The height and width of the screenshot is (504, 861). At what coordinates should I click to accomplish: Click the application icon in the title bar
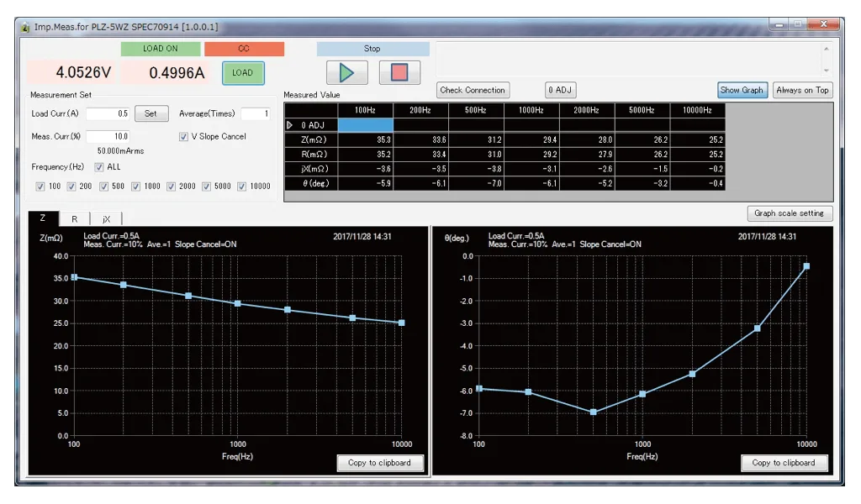[25, 27]
